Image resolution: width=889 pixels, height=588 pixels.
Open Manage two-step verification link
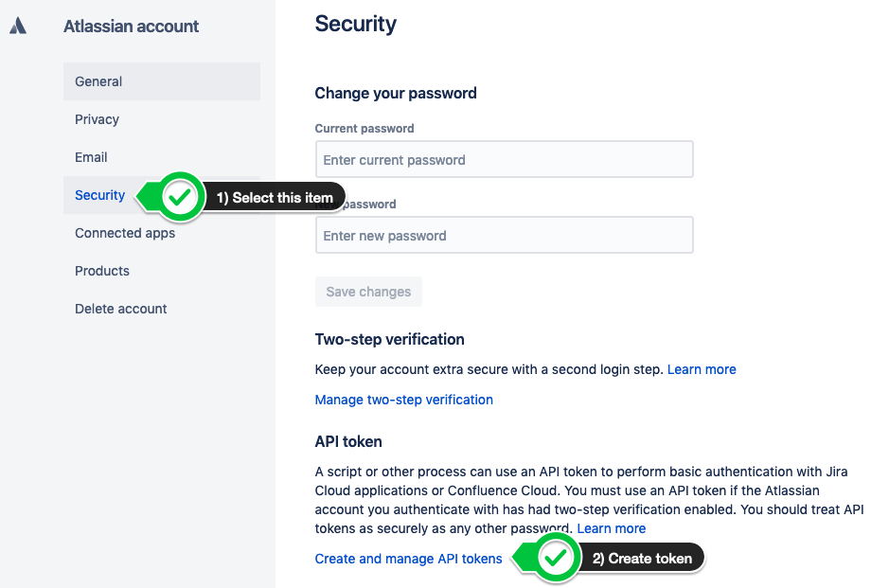click(403, 400)
